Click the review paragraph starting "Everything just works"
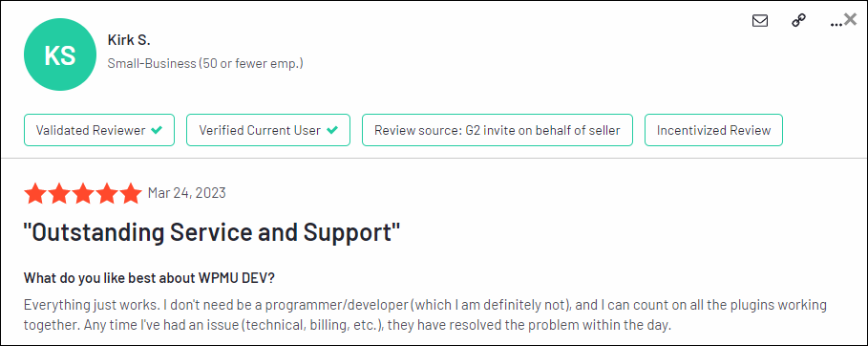Viewport: 868px width, 346px height. point(425,315)
